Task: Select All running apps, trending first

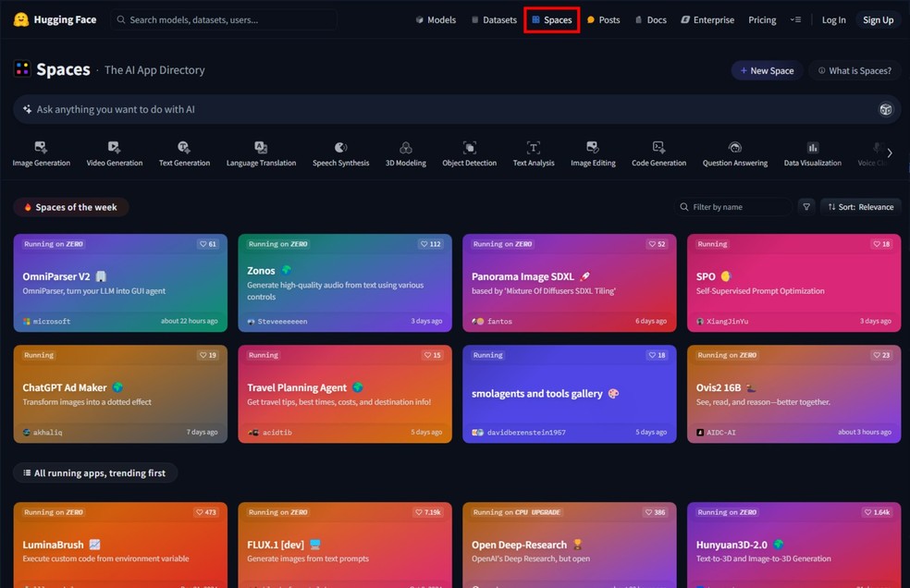Action: [x=95, y=472]
